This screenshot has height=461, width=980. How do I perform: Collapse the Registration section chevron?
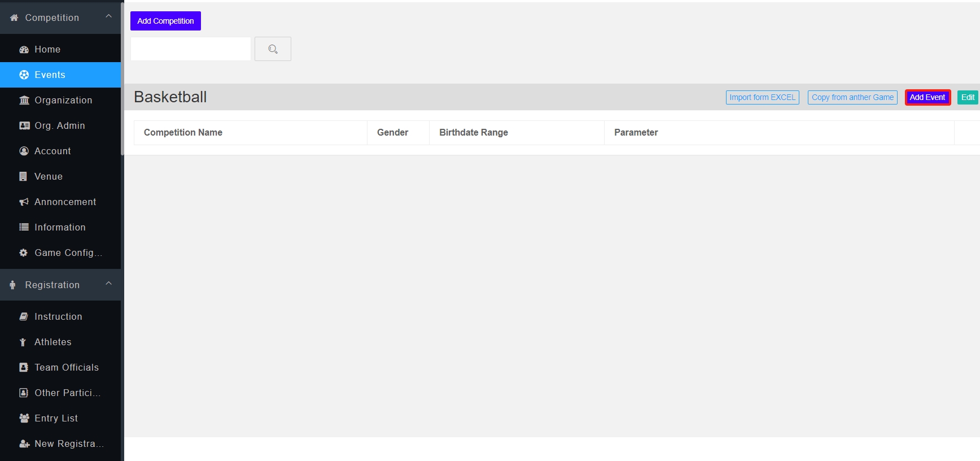[x=108, y=284]
